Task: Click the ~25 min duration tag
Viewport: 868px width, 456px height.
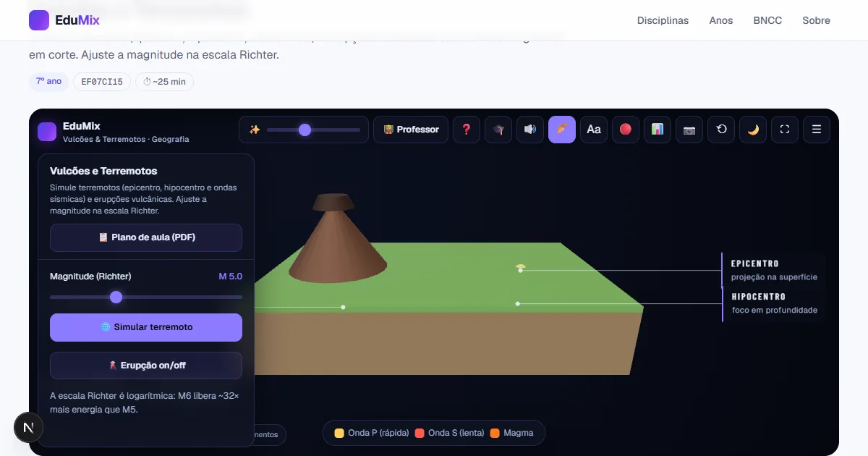Action: (164, 82)
